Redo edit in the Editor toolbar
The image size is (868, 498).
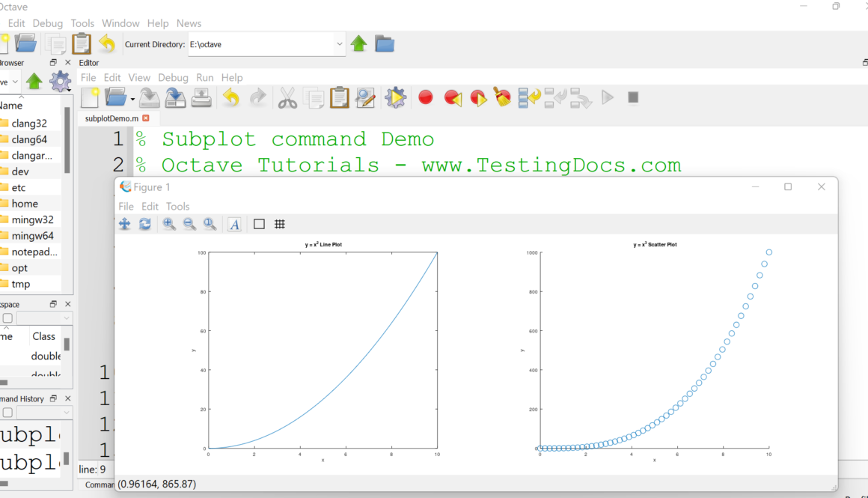point(258,97)
